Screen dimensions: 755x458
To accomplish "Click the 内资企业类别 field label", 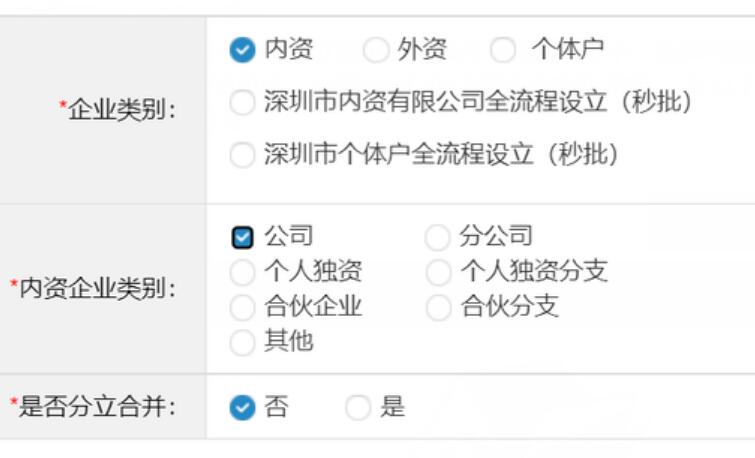I will pos(96,289).
